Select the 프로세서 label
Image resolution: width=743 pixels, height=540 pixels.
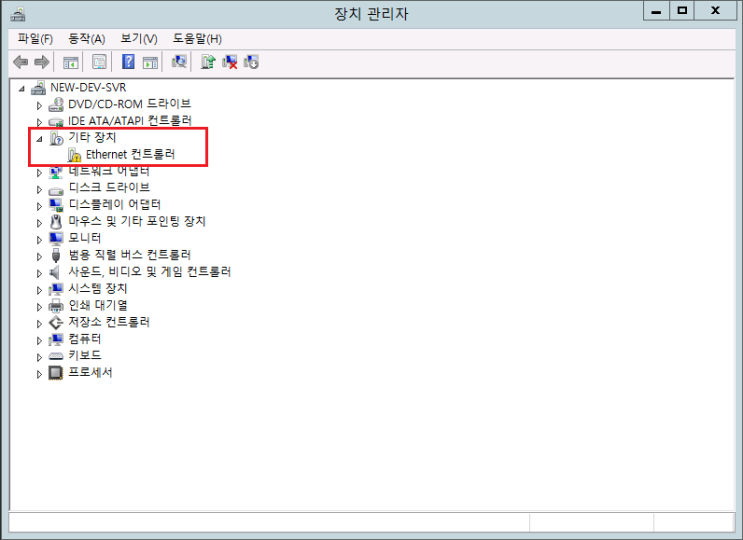click(x=91, y=372)
